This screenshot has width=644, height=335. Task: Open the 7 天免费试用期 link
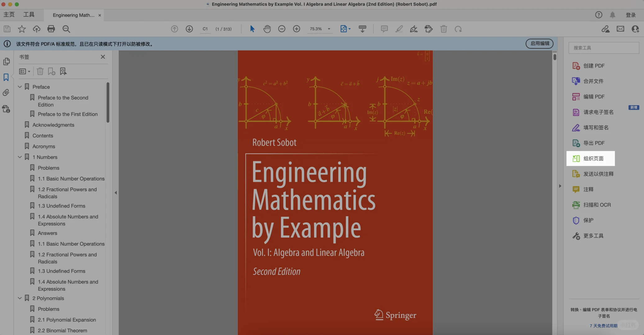pos(604,326)
